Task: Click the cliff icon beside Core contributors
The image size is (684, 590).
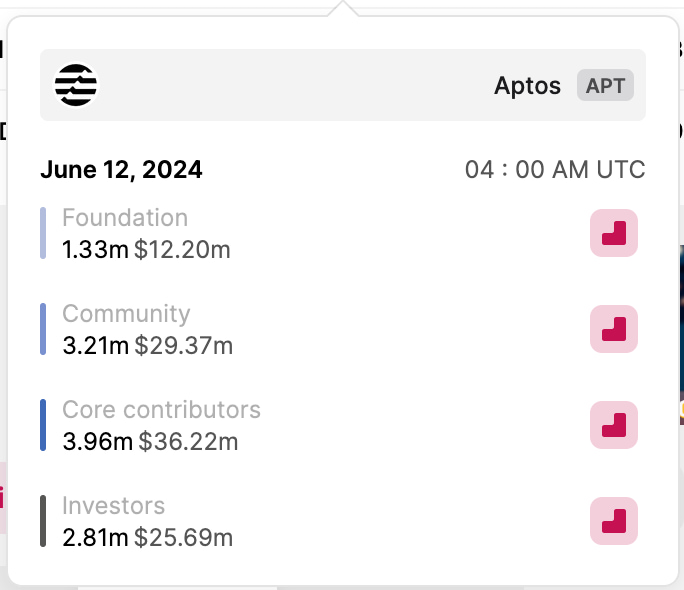Action: pyautogui.click(x=614, y=425)
